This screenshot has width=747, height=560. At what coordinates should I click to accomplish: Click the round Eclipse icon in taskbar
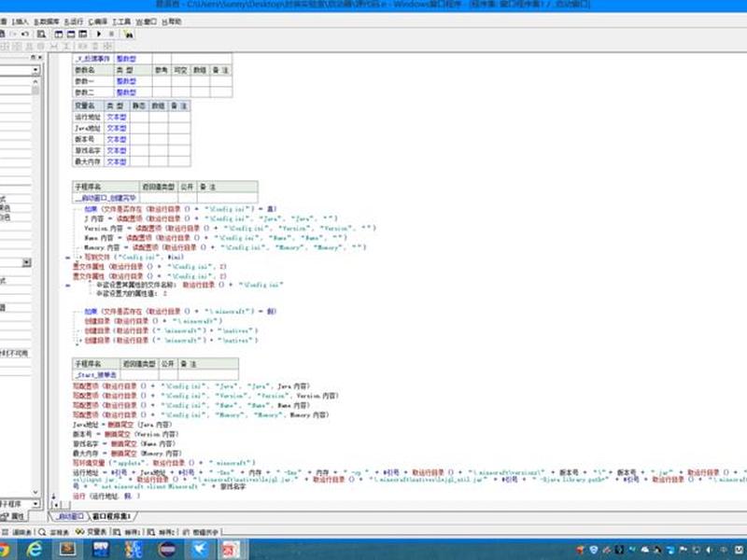tap(167, 550)
